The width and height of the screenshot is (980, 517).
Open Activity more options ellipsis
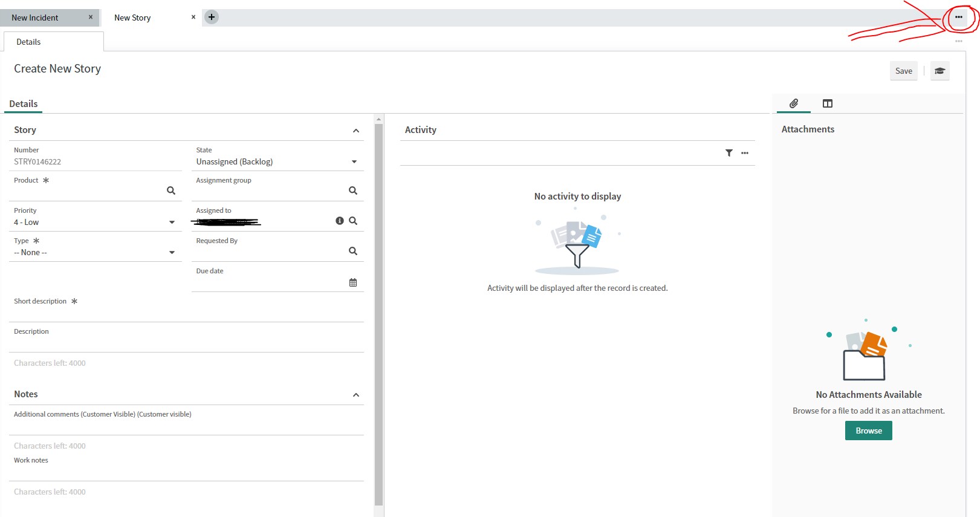click(x=745, y=153)
